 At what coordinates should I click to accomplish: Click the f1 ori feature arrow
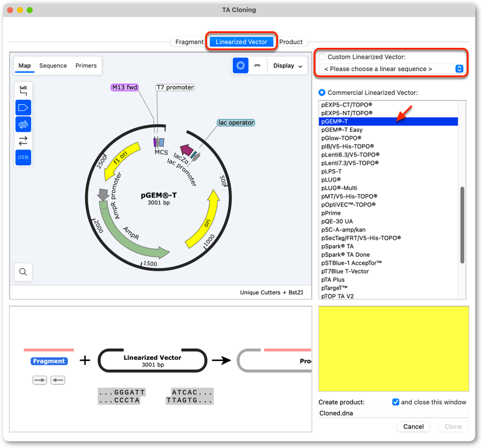click(x=121, y=159)
